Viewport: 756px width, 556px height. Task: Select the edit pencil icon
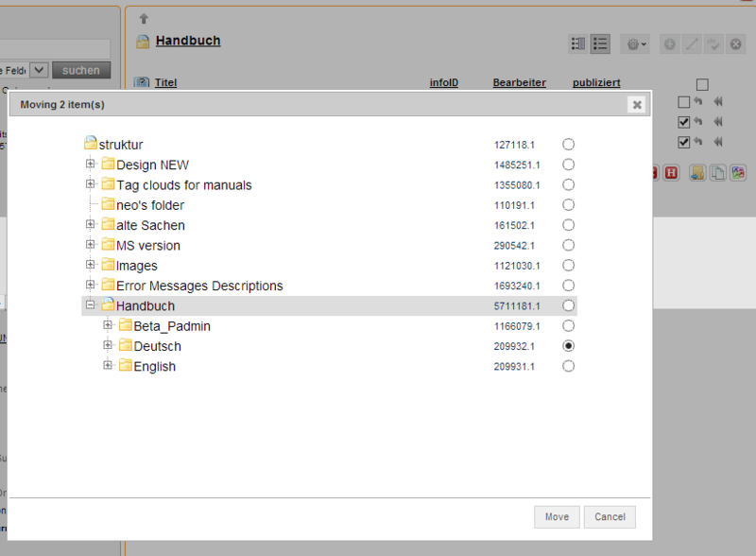tap(693, 43)
